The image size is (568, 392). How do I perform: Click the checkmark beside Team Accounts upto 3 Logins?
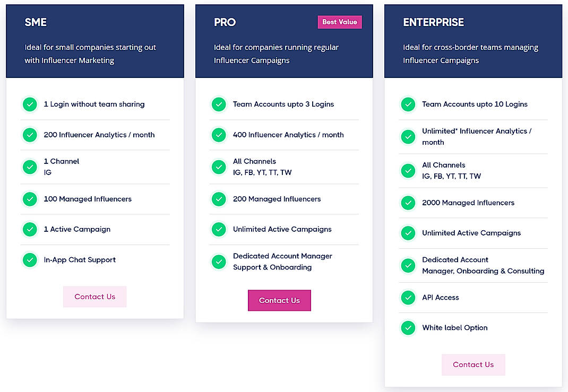219,104
